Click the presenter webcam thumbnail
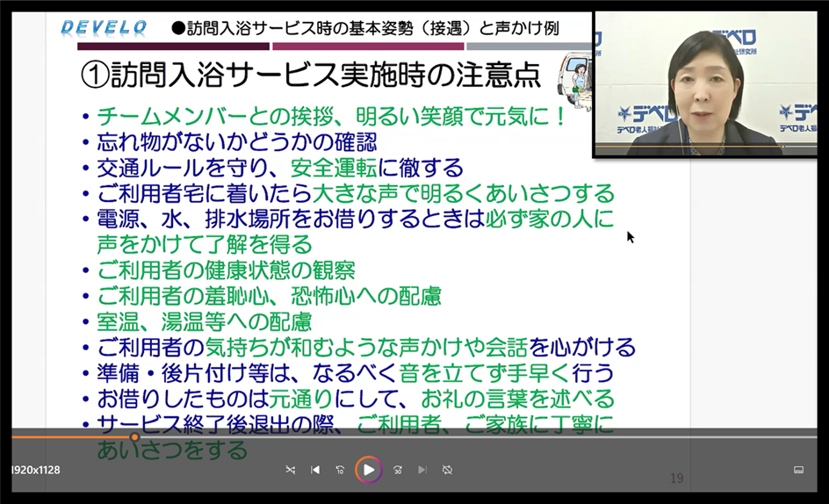This screenshot has width=829, height=504. click(x=710, y=85)
